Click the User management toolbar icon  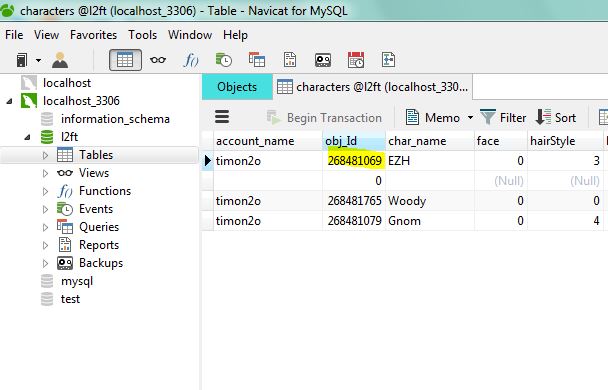60,60
